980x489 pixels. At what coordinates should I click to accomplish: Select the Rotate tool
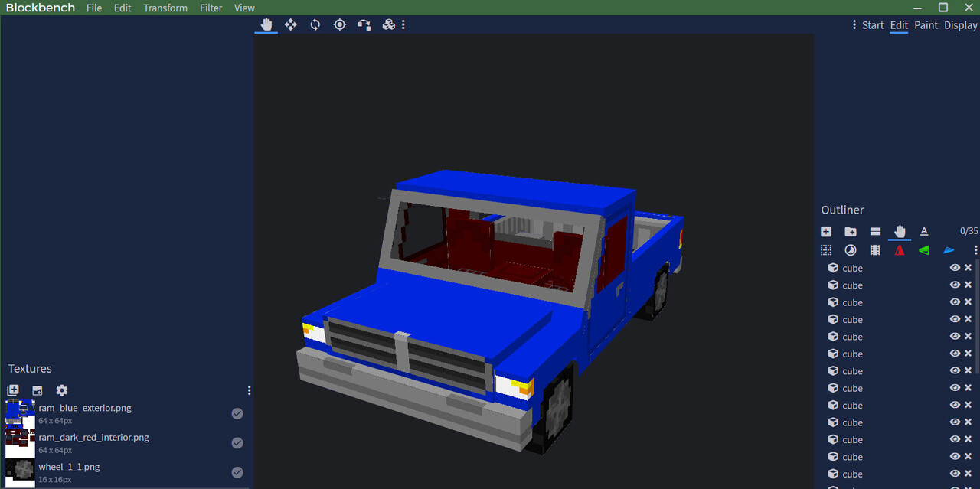click(315, 24)
